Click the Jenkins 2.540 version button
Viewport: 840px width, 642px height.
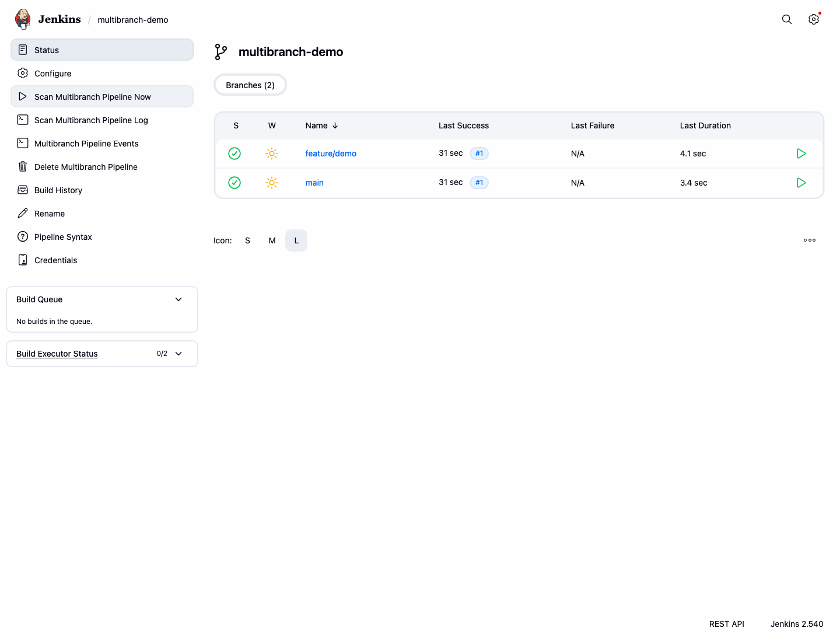pyautogui.click(x=797, y=624)
